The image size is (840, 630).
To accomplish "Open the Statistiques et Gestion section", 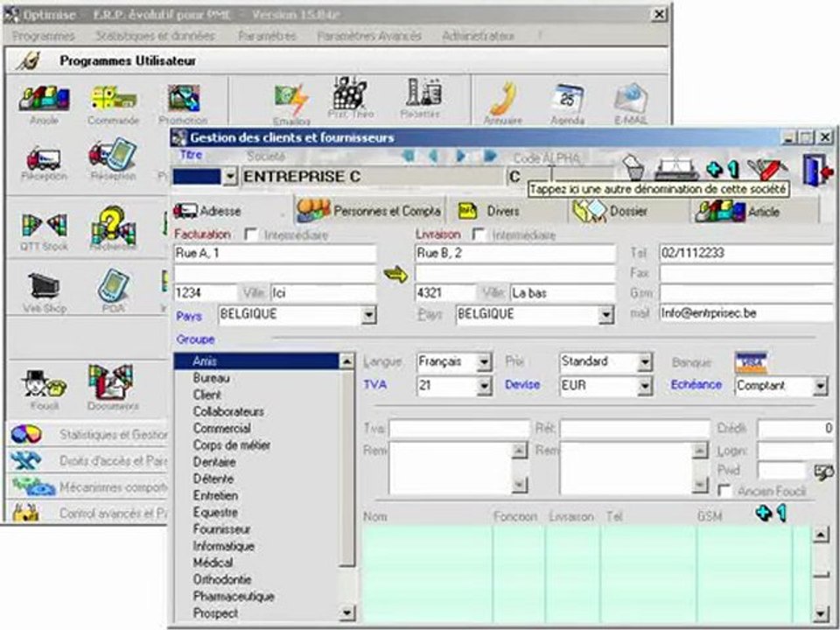I will [88, 435].
